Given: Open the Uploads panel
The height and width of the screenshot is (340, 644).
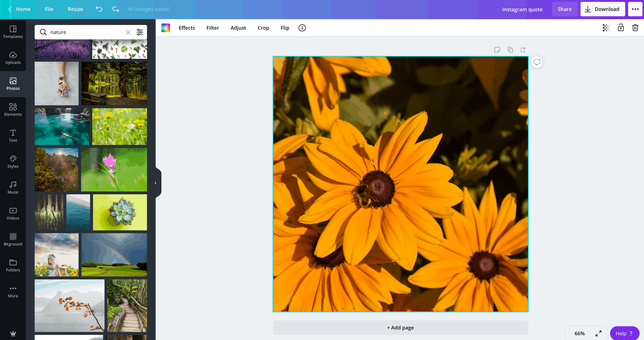Looking at the screenshot, I should [x=13, y=58].
